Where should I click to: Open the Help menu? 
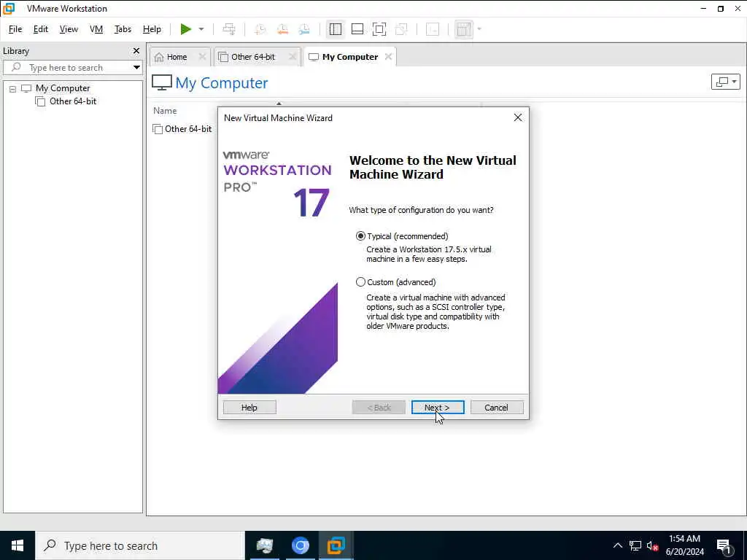click(152, 29)
